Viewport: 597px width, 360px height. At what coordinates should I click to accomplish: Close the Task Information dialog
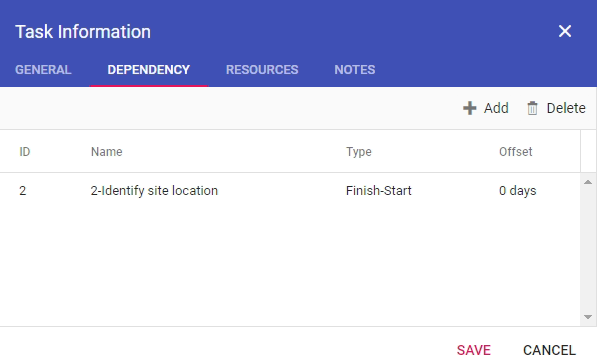click(x=565, y=31)
